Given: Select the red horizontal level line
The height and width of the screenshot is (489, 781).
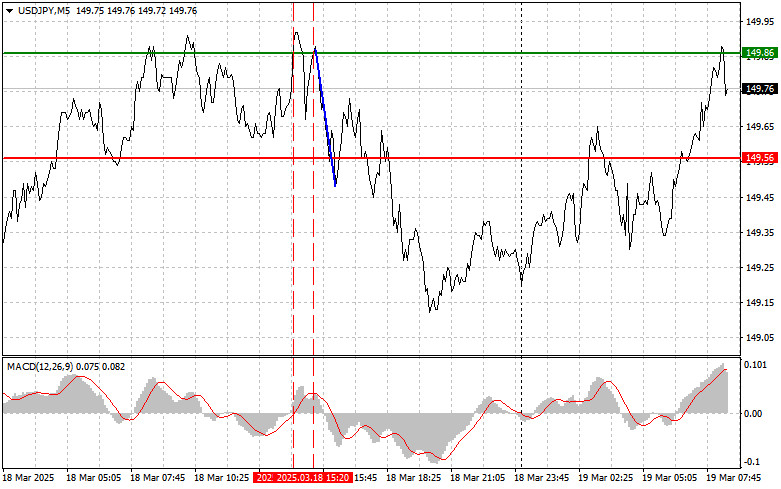Looking at the screenshot, I should click(450, 158).
